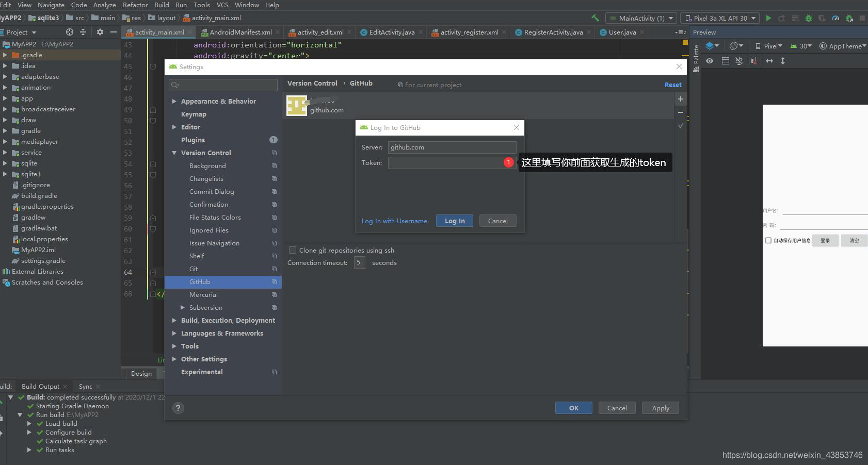Open the API 30 dropdown in Preview

point(801,46)
